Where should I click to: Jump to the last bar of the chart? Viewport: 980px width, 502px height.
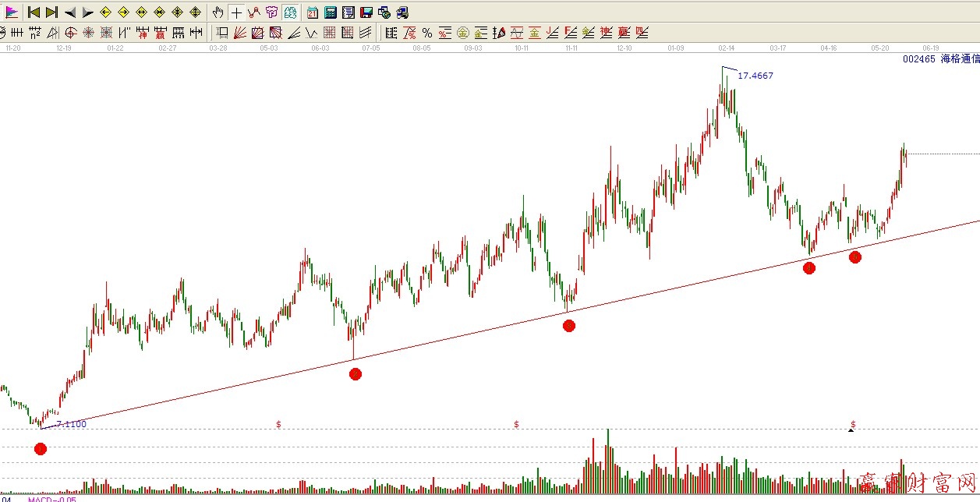tap(51, 12)
